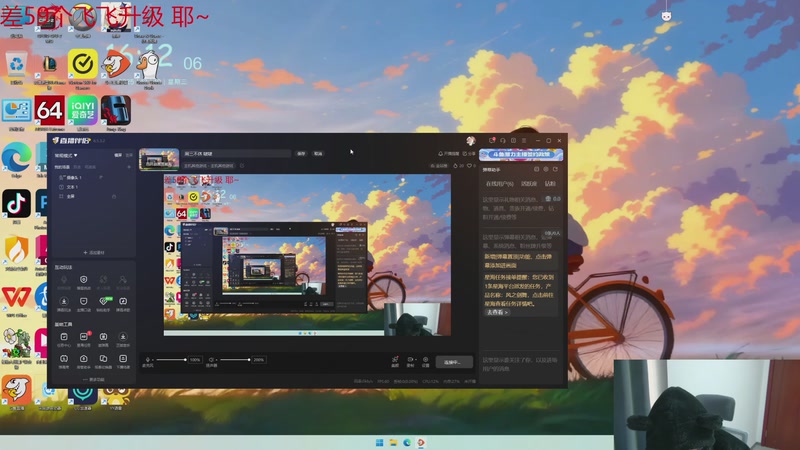Select the 全屏 fullscreen source
Viewport: 800px width, 450px height.
pyautogui.click(x=70, y=196)
